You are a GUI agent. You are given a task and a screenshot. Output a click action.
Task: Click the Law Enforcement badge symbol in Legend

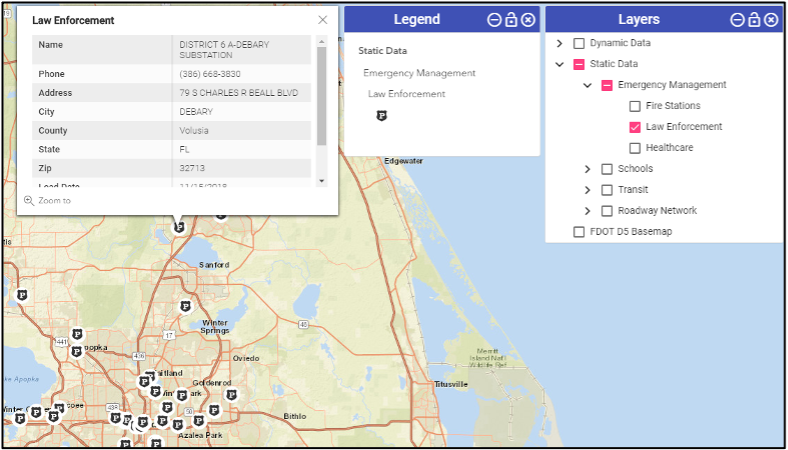click(x=381, y=116)
